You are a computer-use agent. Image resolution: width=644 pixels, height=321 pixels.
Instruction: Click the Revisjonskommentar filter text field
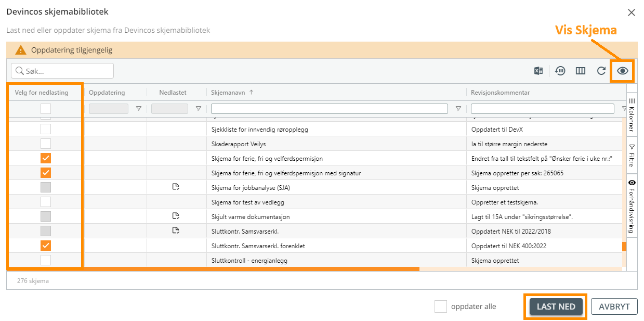(x=543, y=109)
